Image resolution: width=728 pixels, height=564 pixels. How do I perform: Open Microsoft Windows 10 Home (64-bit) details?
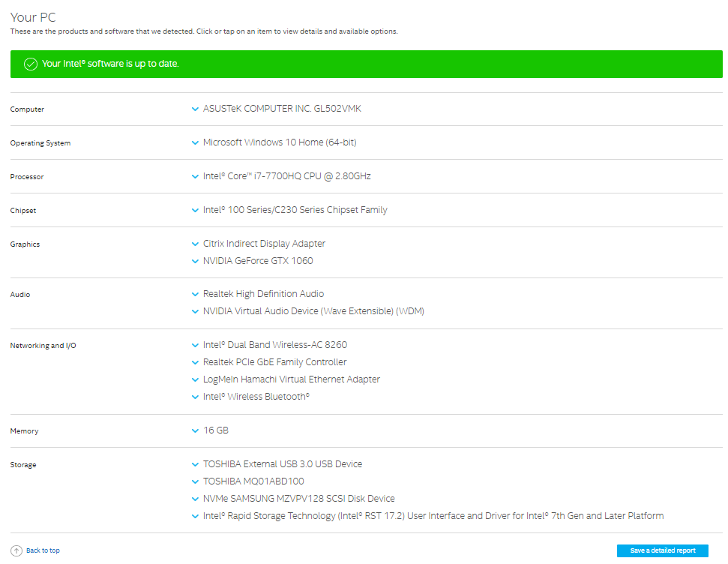[x=280, y=142]
